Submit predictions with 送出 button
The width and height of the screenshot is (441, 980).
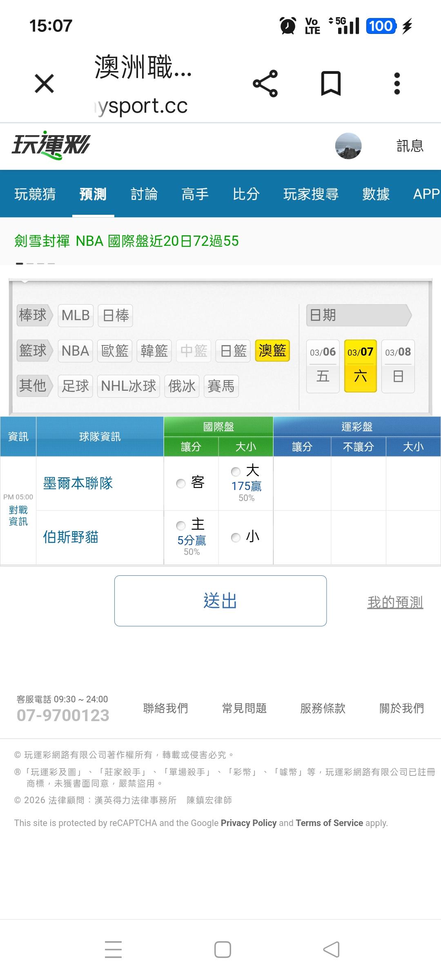(x=220, y=601)
